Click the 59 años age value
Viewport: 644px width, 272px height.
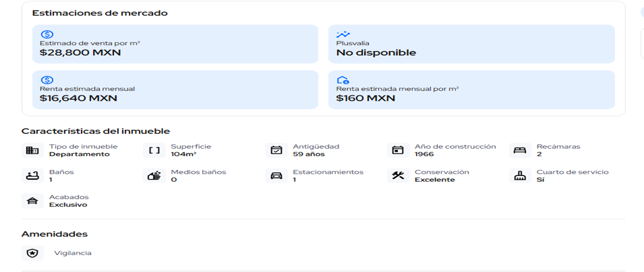pos(309,154)
